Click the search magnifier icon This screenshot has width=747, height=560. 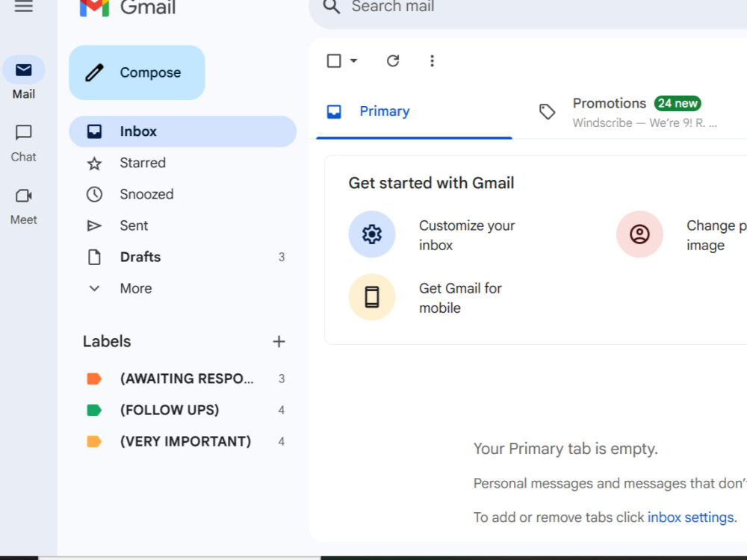click(x=331, y=7)
